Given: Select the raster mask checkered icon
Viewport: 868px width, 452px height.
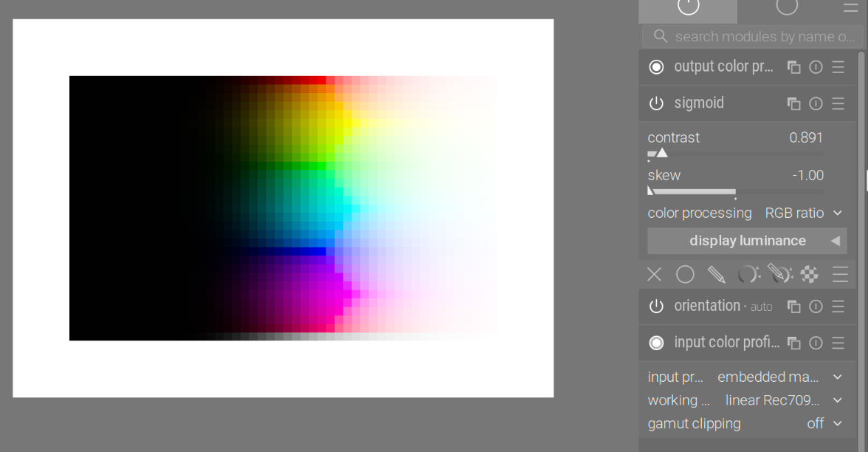Looking at the screenshot, I should [x=809, y=274].
